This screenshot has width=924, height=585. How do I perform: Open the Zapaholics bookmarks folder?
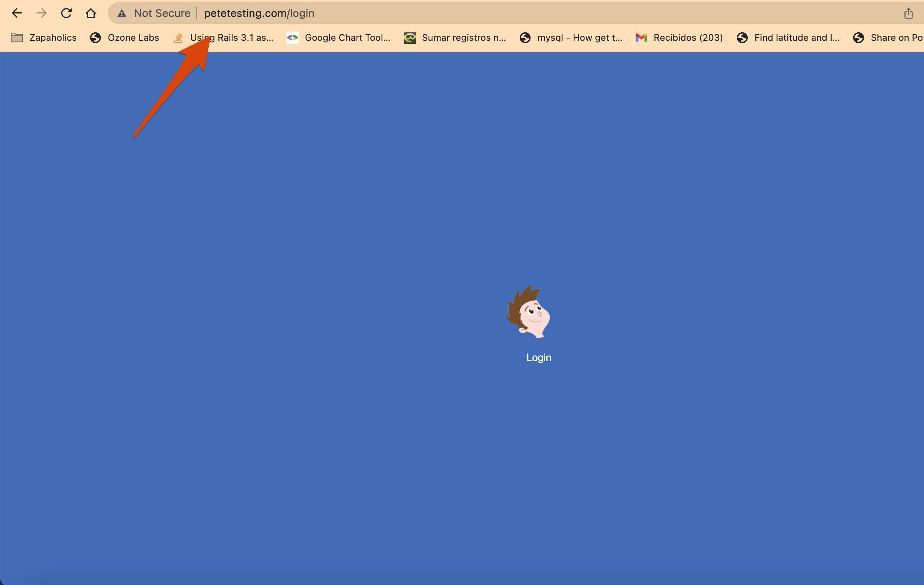coord(44,38)
